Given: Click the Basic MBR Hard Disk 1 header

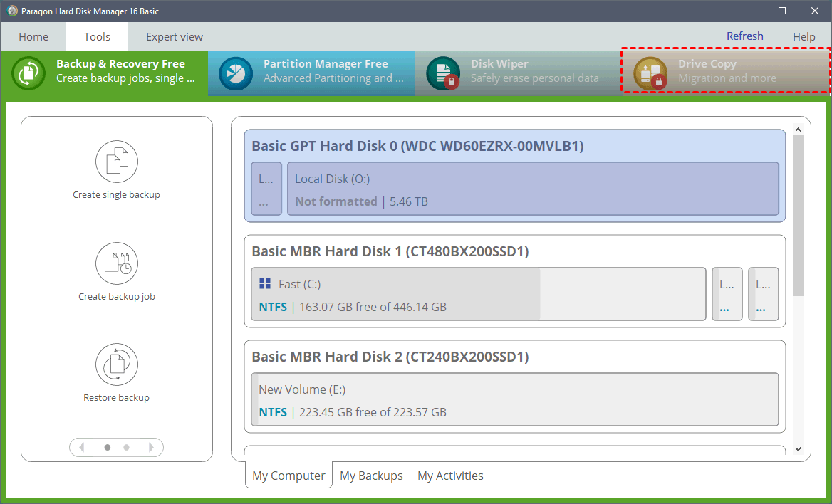Looking at the screenshot, I should [390, 251].
